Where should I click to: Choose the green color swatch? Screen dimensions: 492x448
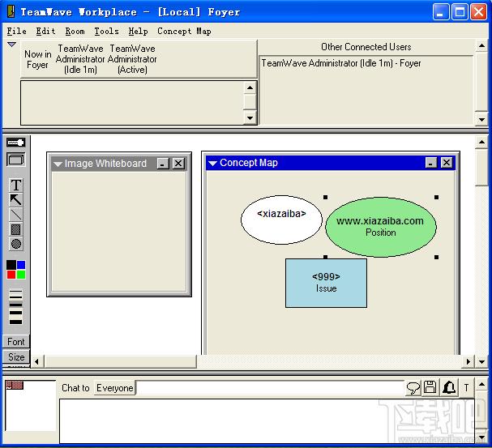coord(21,275)
